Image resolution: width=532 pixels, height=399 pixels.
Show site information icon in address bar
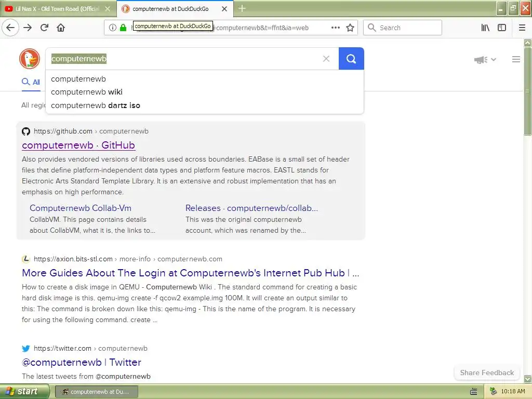coord(113,28)
